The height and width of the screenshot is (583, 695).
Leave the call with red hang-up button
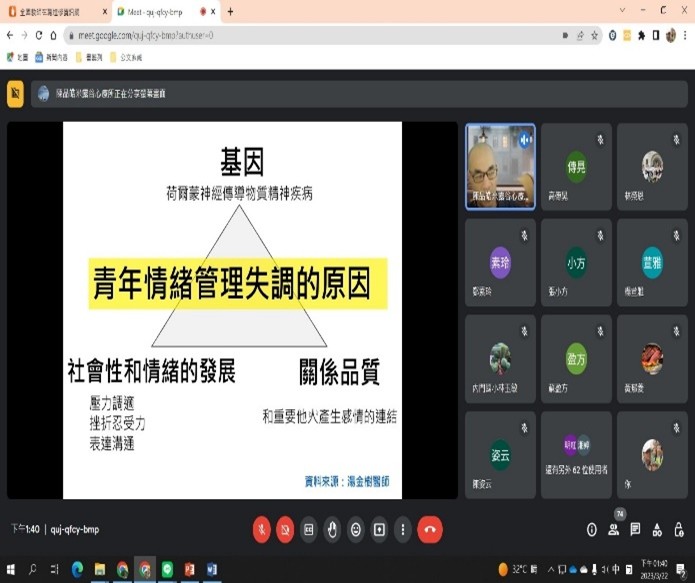point(430,529)
